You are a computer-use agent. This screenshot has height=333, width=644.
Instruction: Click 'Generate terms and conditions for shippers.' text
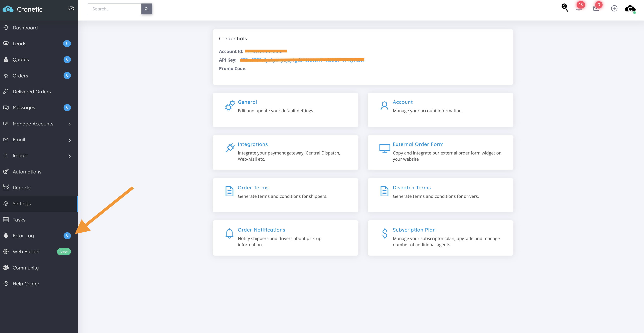[x=282, y=196]
